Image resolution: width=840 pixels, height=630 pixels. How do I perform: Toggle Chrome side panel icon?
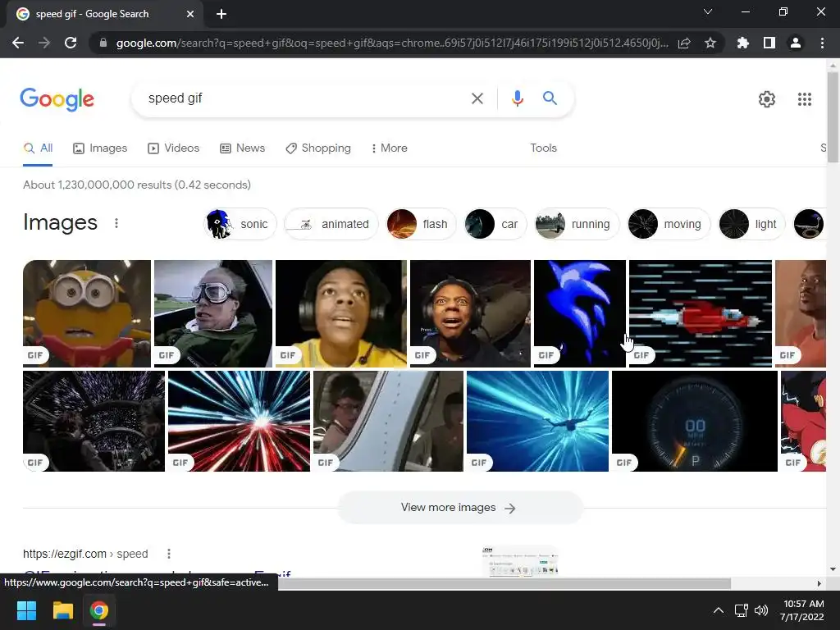(x=769, y=43)
